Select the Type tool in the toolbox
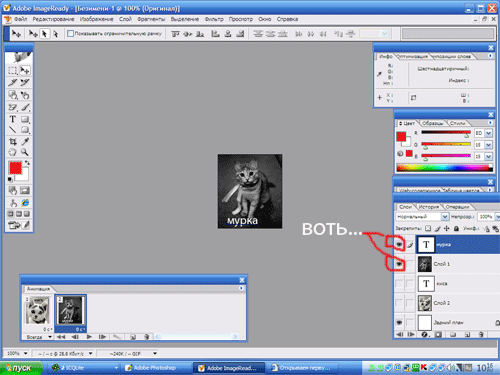 (13, 119)
